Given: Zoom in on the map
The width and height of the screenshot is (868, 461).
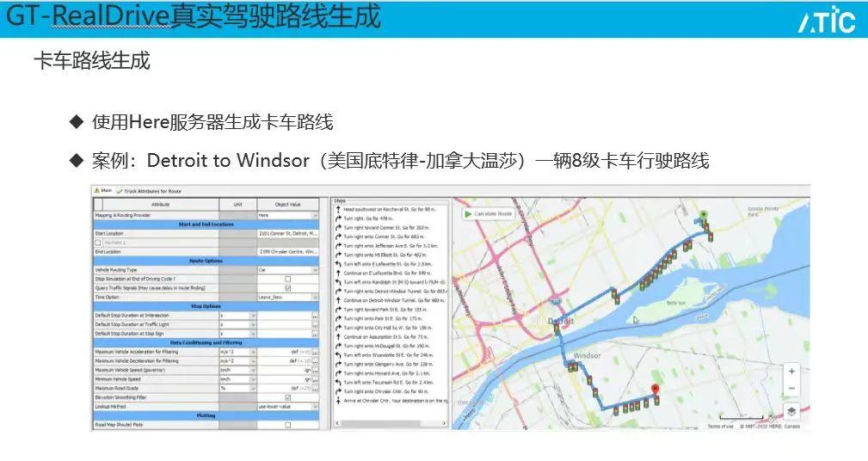Looking at the screenshot, I should (791, 372).
